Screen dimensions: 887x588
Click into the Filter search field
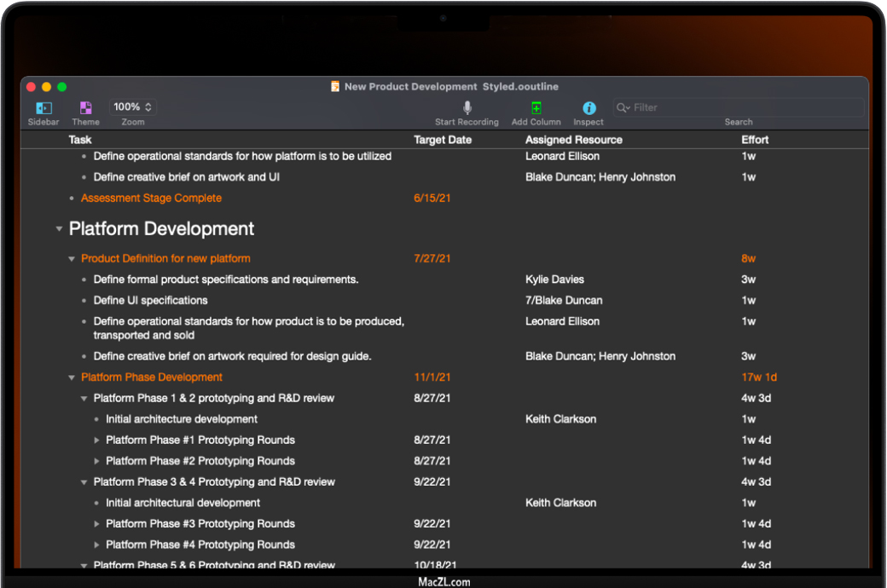pyautogui.click(x=742, y=108)
